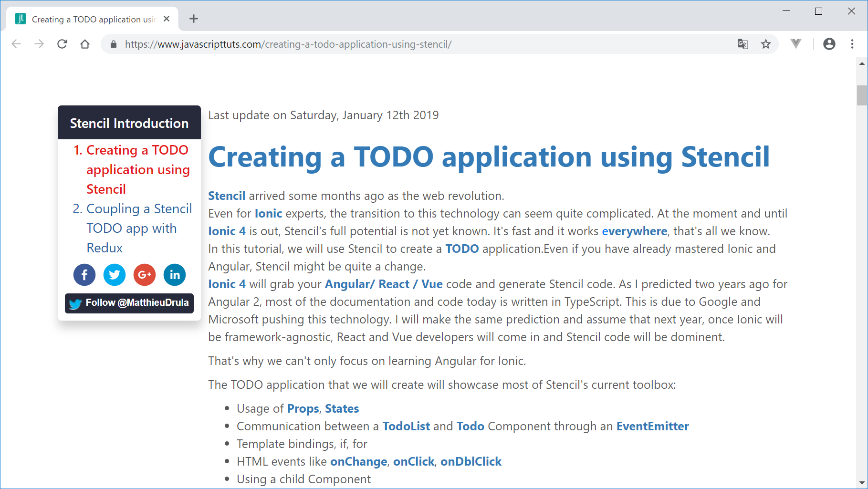The image size is (868, 489).
Task: Open the Props link
Action: pos(303,408)
